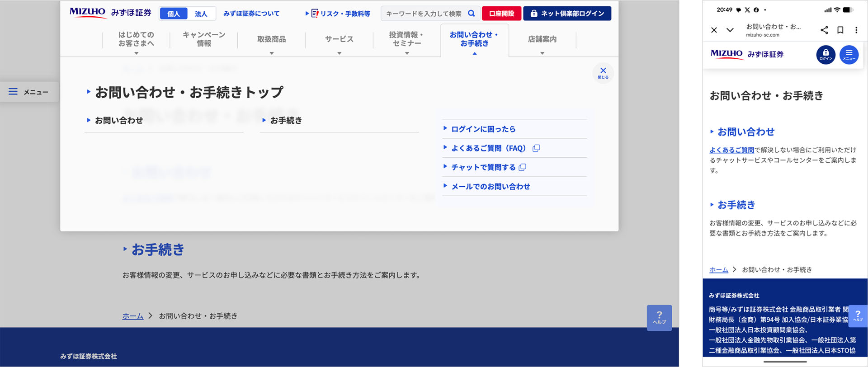The height and width of the screenshot is (367, 868).
Task: Click the red 口座開設 button
Action: [501, 14]
